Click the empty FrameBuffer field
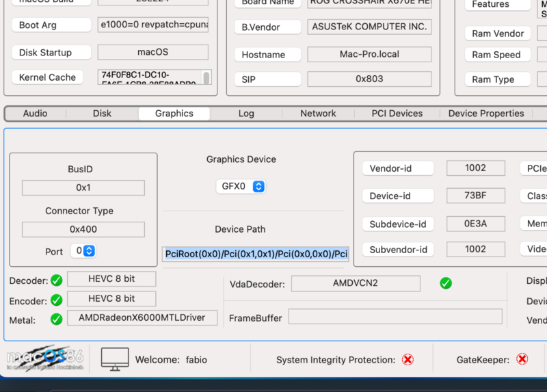 (395, 317)
